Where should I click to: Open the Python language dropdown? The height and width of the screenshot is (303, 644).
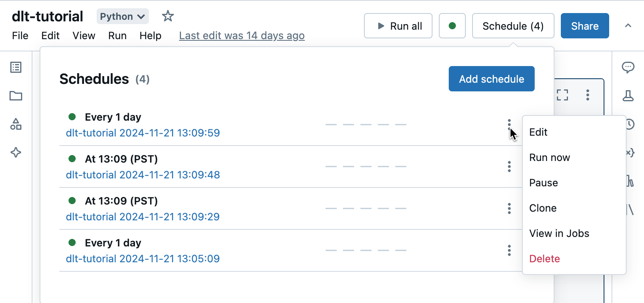(122, 17)
